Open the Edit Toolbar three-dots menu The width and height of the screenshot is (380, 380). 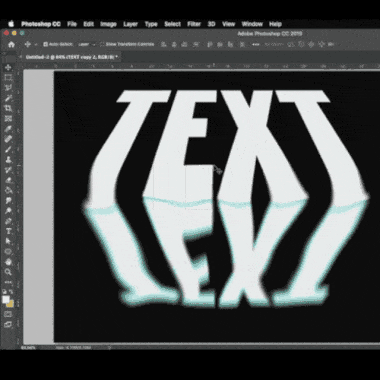(9, 282)
